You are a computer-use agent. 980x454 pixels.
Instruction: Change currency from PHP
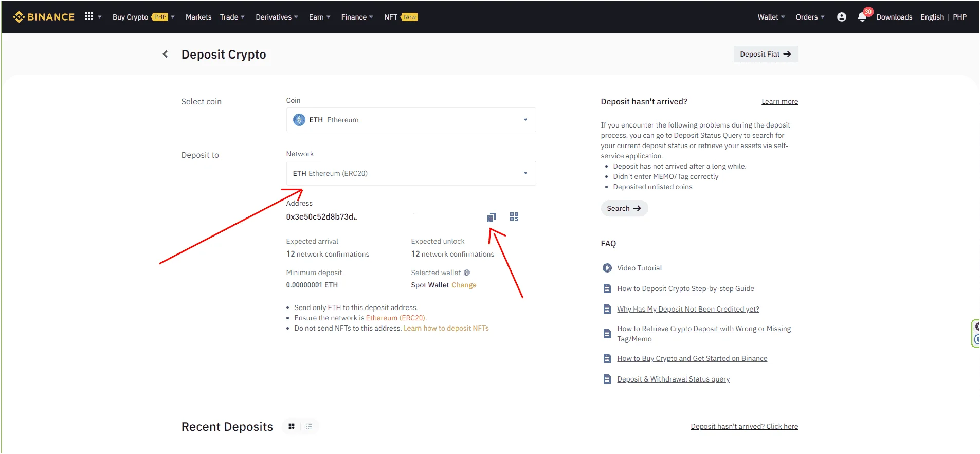click(959, 17)
